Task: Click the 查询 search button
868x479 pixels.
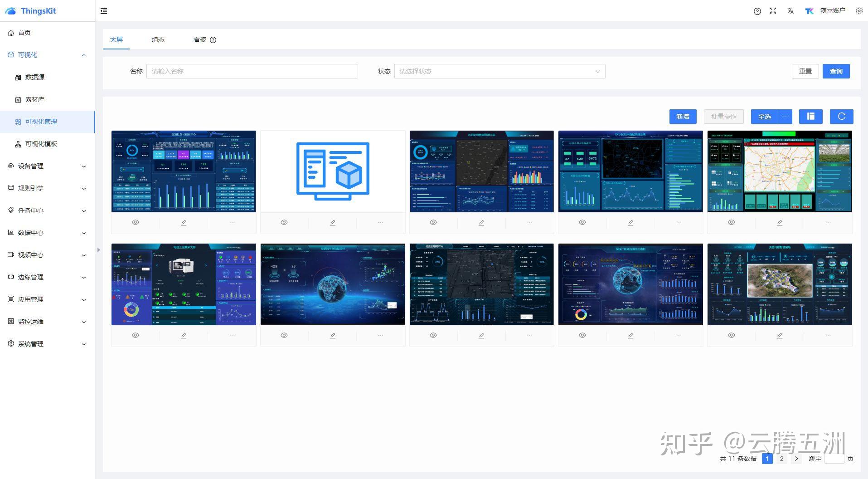Action: tap(836, 71)
